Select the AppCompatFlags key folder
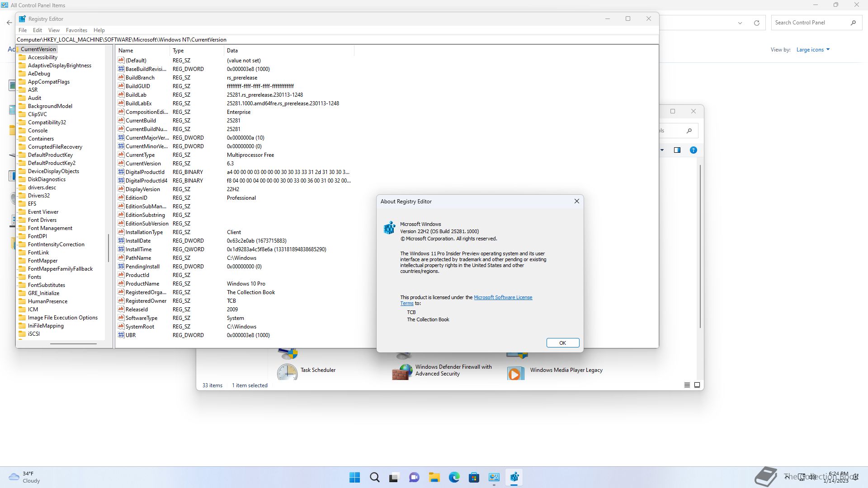 (x=49, y=82)
